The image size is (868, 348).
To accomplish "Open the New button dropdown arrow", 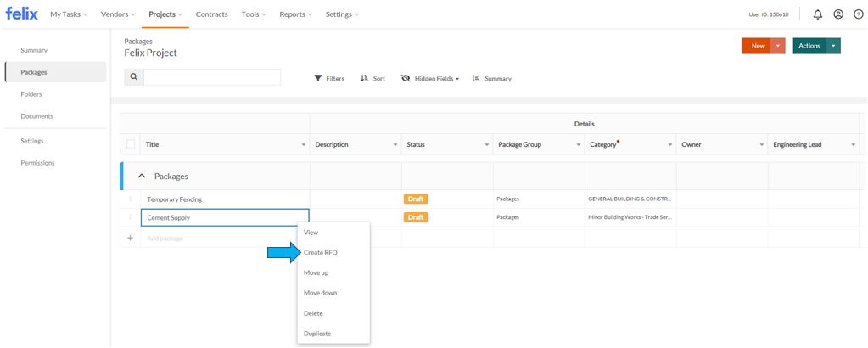I will (x=778, y=46).
